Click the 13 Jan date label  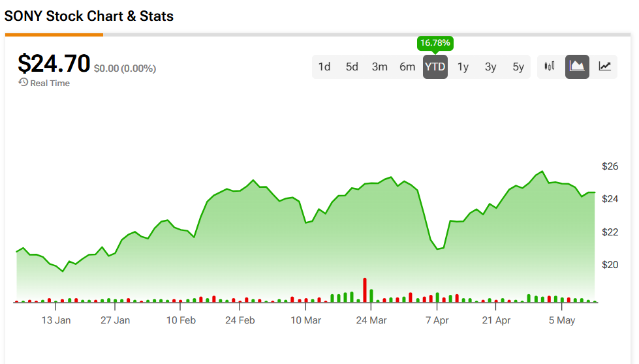tap(56, 320)
